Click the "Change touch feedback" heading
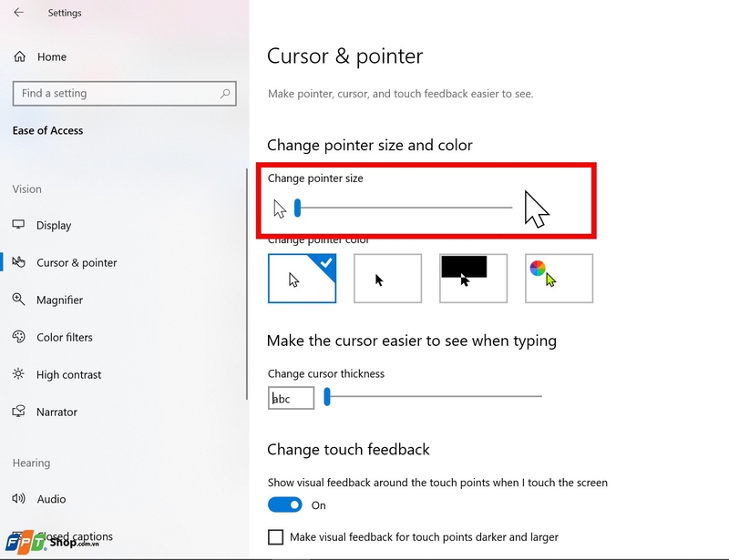 click(x=348, y=450)
